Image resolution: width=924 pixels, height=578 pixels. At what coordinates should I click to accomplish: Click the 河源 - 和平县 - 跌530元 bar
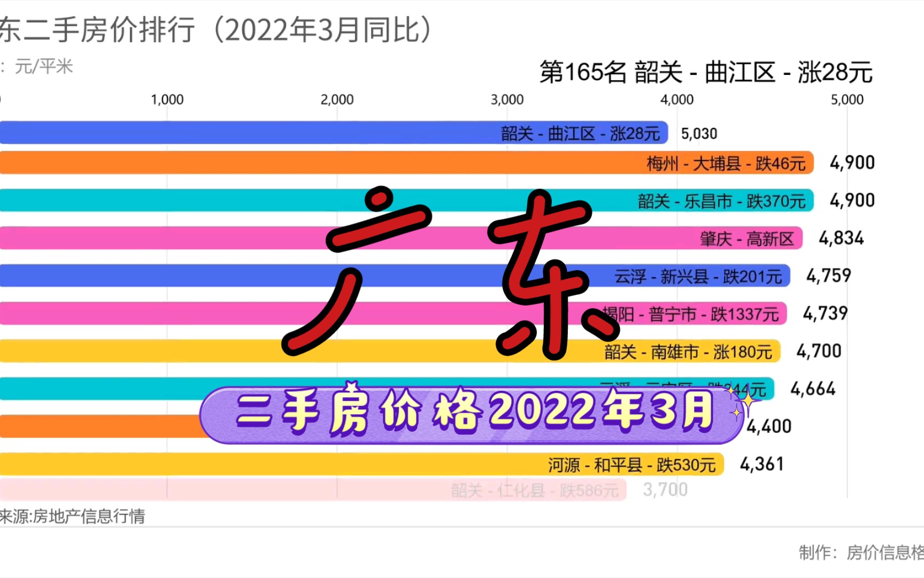(x=361, y=465)
